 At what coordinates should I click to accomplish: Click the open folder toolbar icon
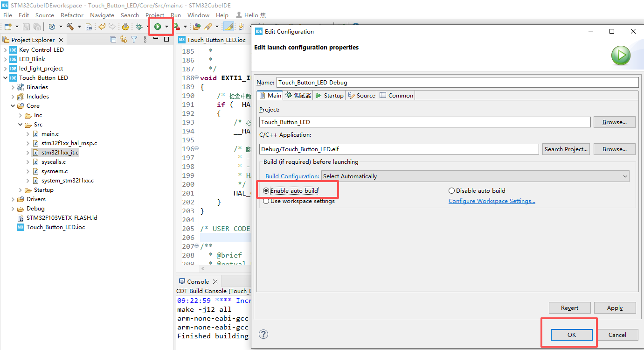(x=197, y=27)
